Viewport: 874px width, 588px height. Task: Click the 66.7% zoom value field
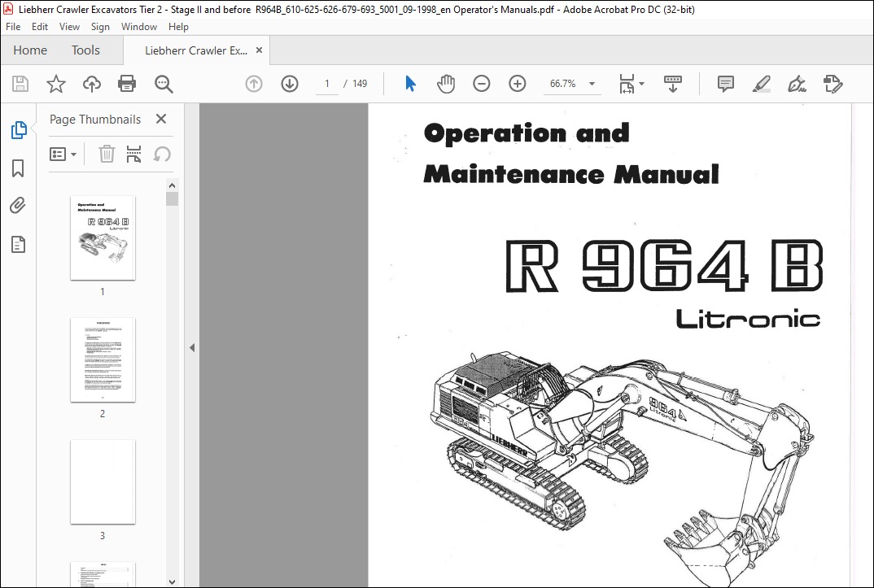(563, 84)
